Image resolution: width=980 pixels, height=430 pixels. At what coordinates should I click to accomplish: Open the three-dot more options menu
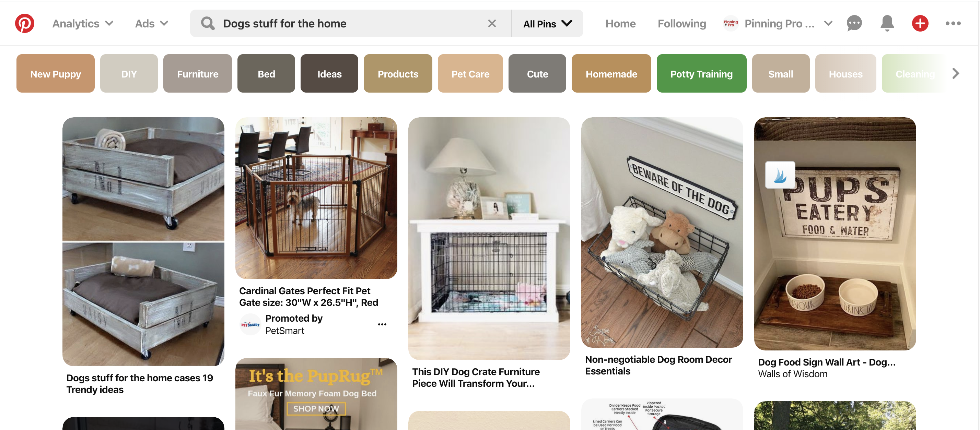953,23
